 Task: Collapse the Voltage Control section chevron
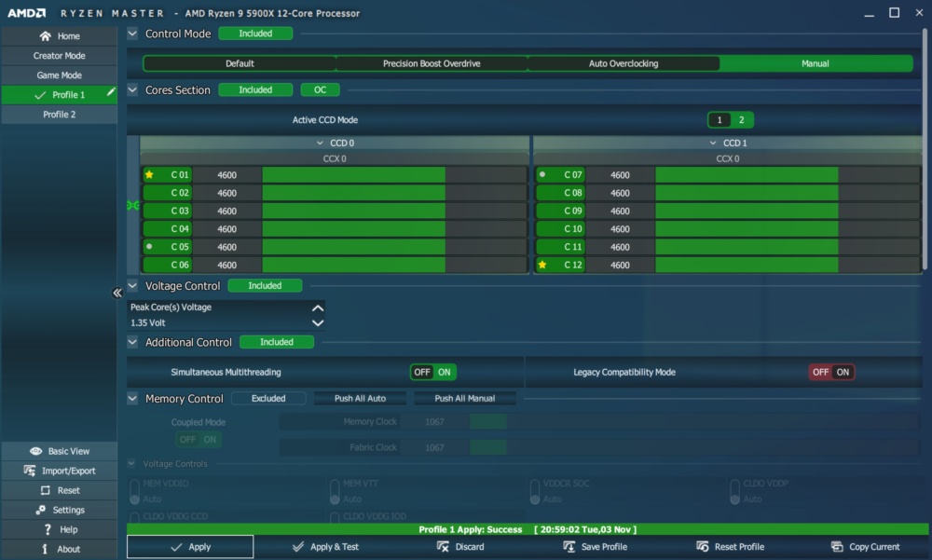point(132,286)
